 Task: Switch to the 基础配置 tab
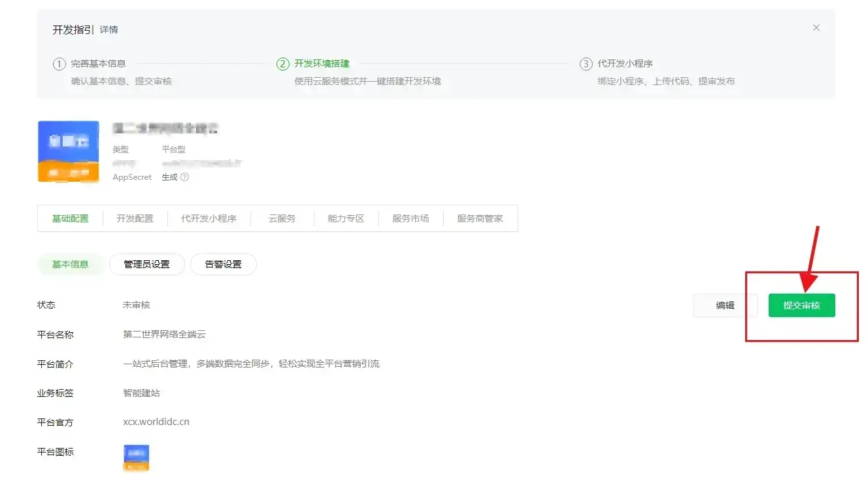pyautogui.click(x=71, y=218)
